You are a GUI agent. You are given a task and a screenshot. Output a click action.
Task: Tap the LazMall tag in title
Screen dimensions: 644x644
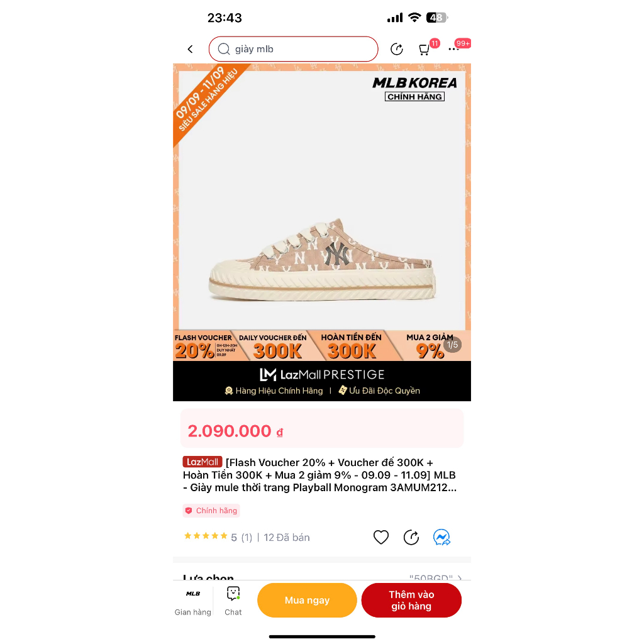203,462
